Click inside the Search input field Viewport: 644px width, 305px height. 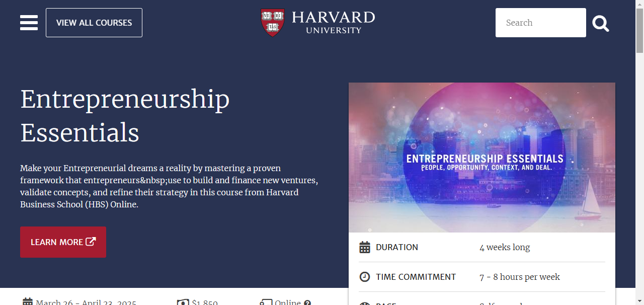pyautogui.click(x=541, y=23)
